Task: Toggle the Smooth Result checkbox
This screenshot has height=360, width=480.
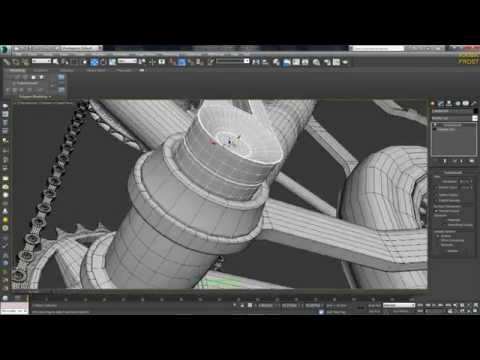Action: coord(436,211)
